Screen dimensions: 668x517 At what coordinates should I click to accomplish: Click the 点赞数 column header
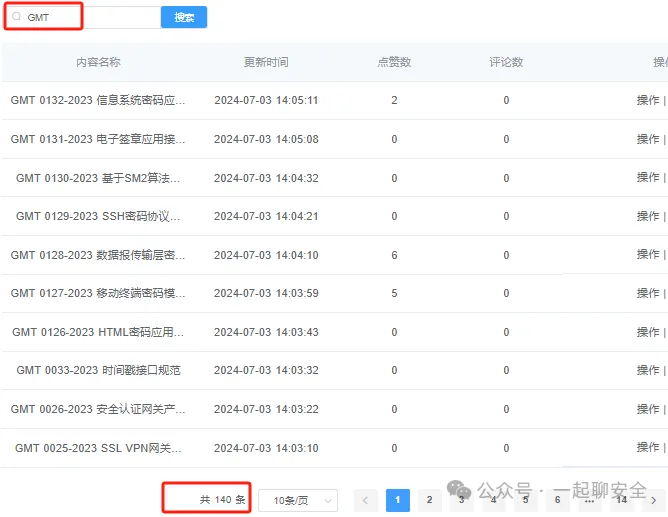tap(394, 62)
